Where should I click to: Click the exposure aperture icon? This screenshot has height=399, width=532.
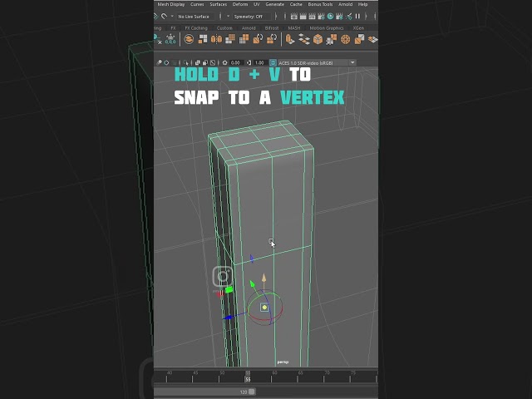click(224, 63)
